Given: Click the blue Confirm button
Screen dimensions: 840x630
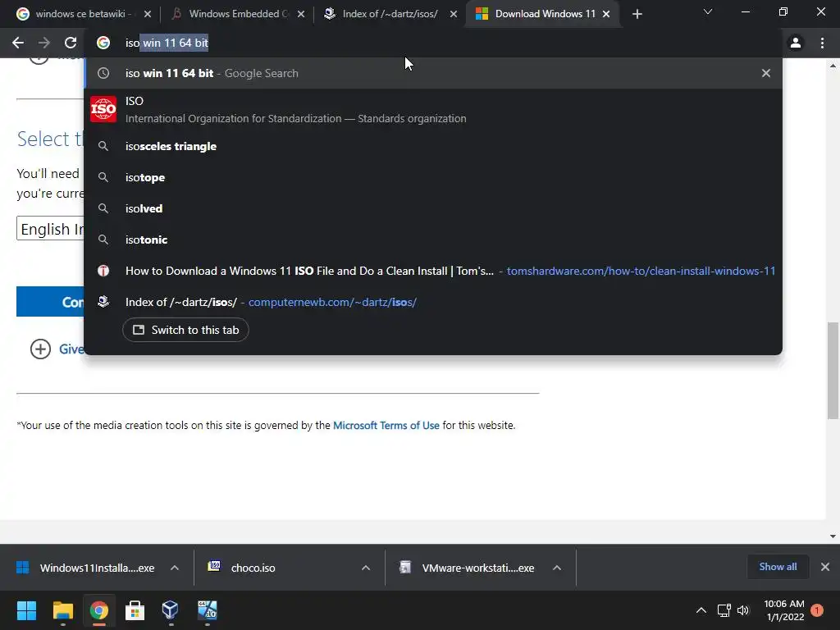Looking at the screenshot, I should (x=50, y=302).
